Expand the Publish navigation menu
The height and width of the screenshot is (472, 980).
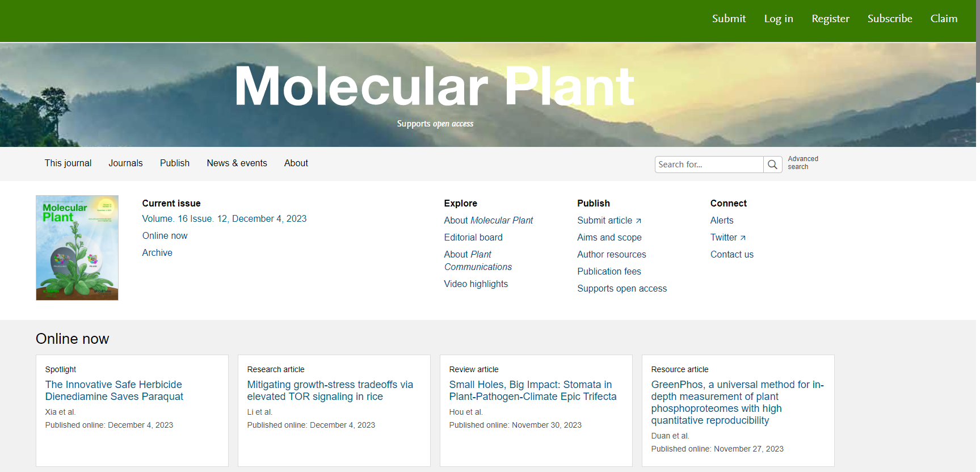click(175, 163)
